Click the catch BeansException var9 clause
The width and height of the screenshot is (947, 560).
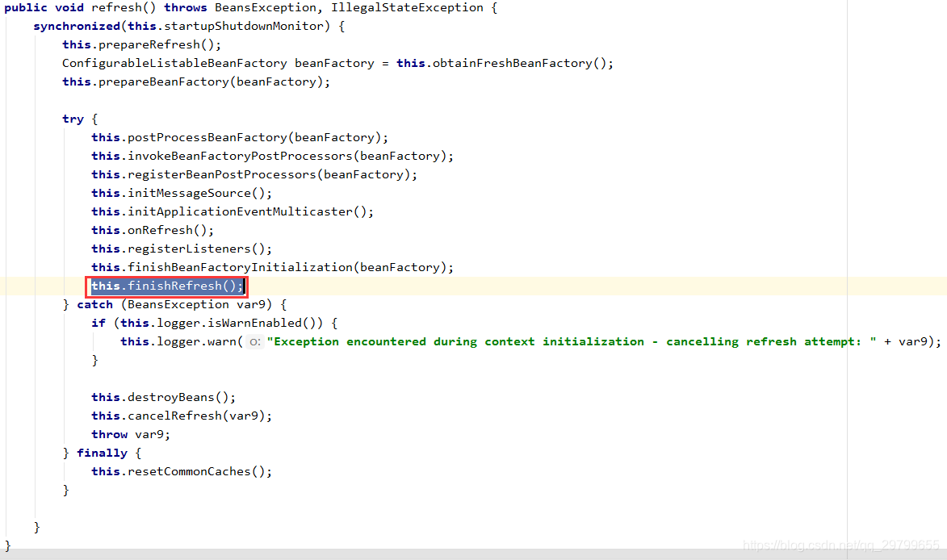click(x=182, y=305)
